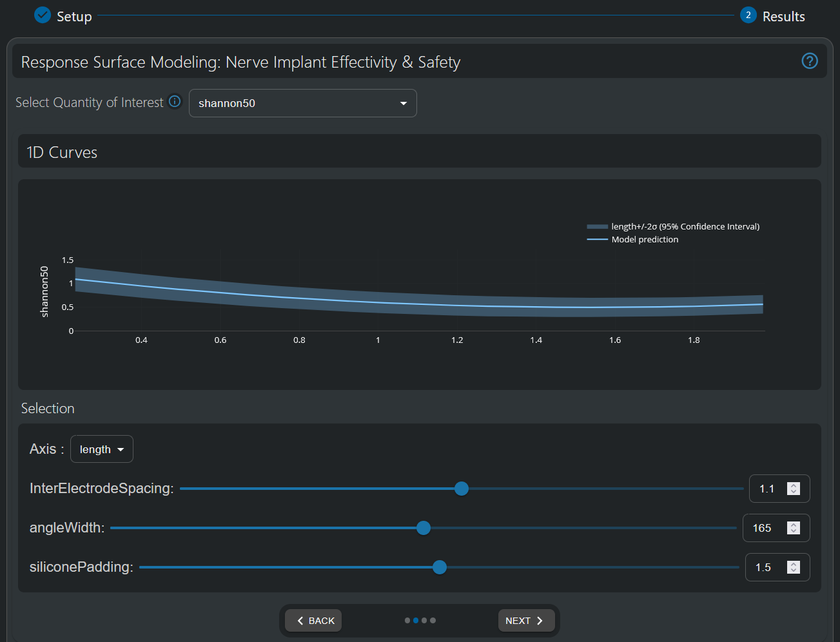
Task: Toggle the Model prediction trace in the legend
Action: click(x=645, y=239)
